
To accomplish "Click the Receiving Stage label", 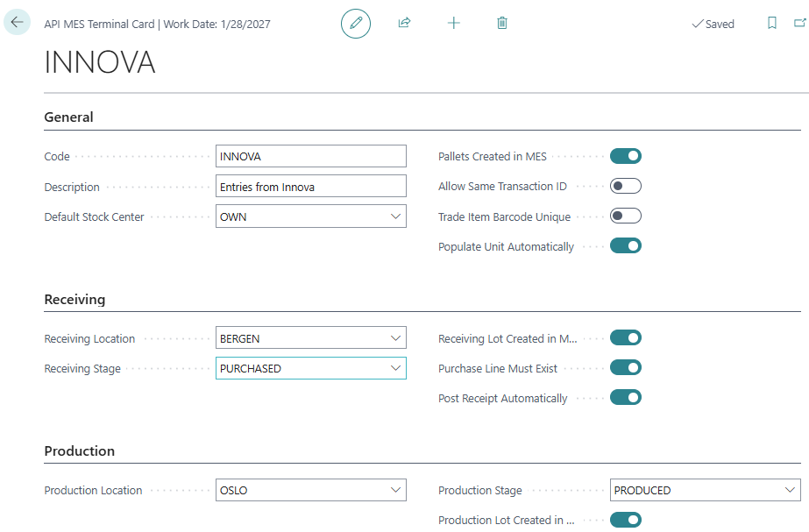I will point(82,368).
